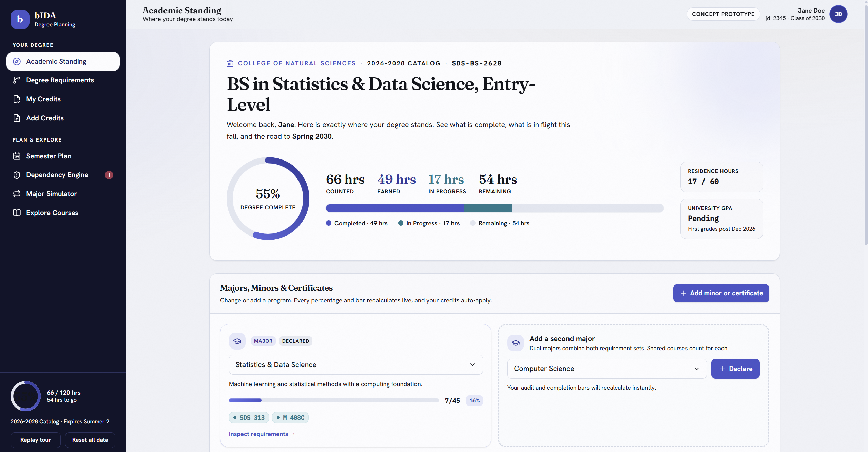The height and width of the screenshot is (452, 868).
Task: Click the '66 hrs' counted value
Action: pos(345,179)
